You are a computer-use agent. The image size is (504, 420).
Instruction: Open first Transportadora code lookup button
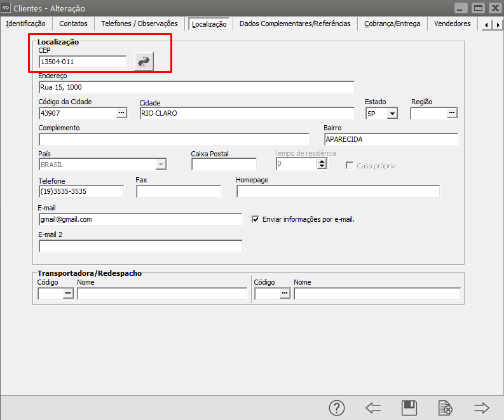click(67, 293)
